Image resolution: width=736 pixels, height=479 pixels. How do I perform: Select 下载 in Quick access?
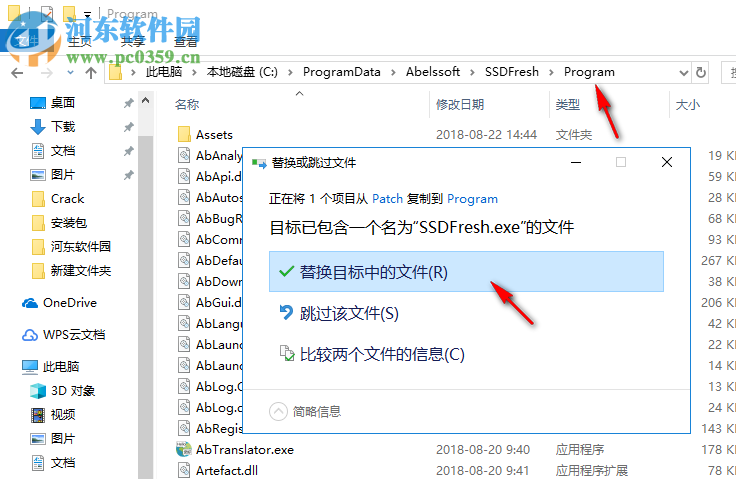pos(63,126)
